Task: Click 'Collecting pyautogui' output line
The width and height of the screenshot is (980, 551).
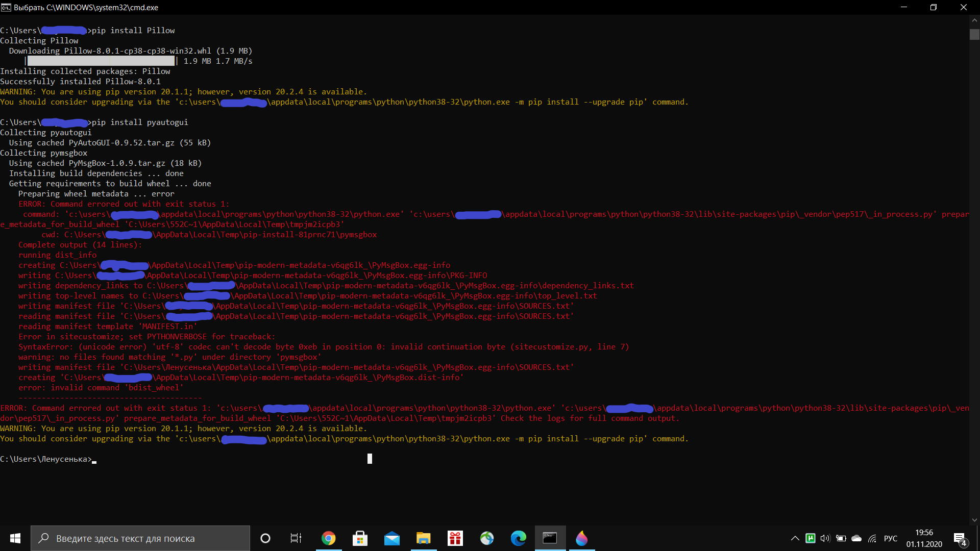Action: point(46,133)
